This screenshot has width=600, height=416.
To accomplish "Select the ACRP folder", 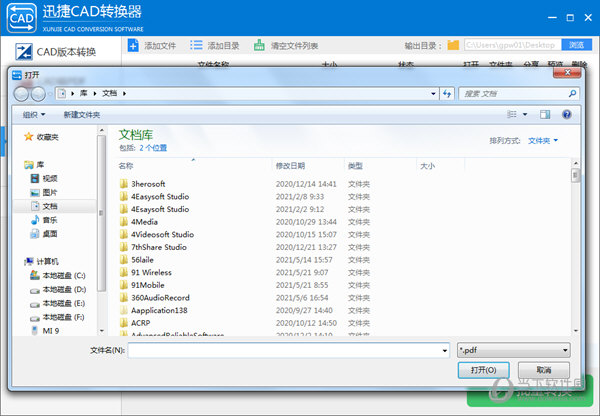I will click(x=135, y=323).
